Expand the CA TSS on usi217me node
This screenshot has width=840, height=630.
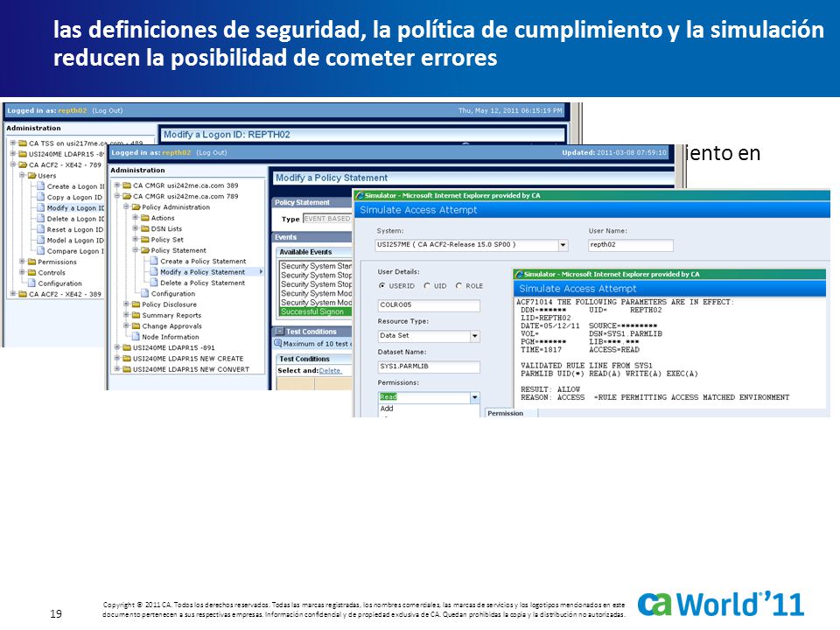pyautogui.click(x=13, y=143)
